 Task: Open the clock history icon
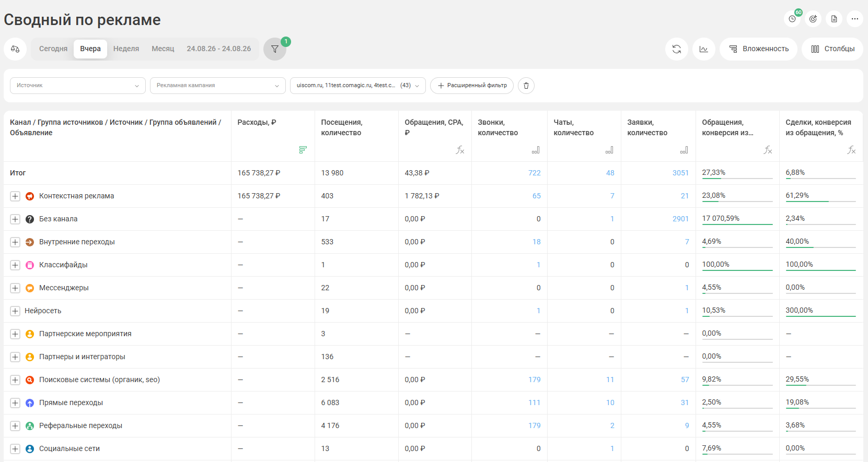point(792,19)
